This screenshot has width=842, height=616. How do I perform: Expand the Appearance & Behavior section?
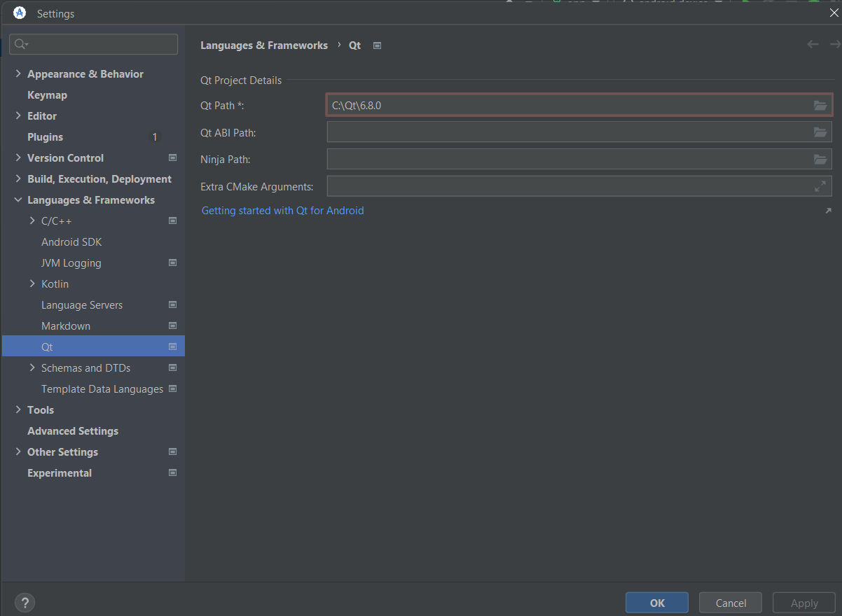coord(18,74)
